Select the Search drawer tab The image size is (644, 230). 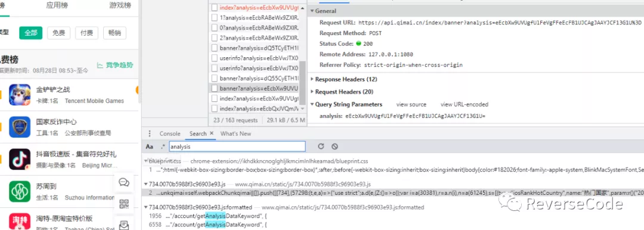pos(198,133)
